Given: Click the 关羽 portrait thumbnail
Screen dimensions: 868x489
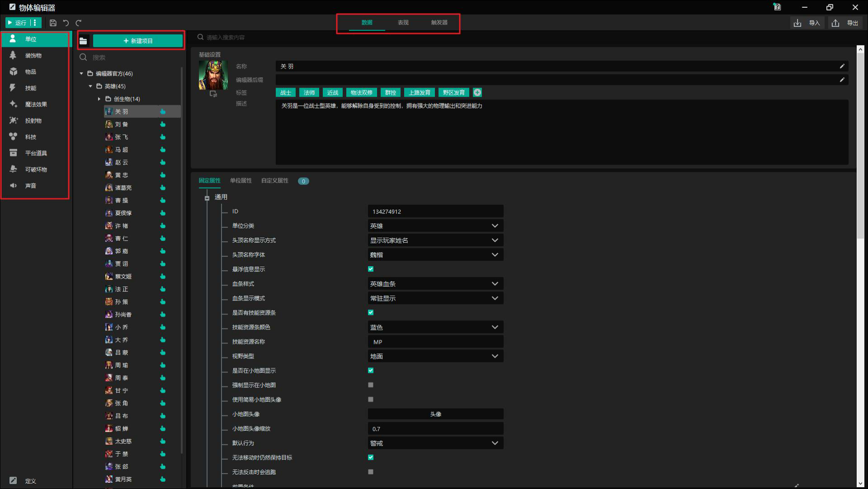Looking at the screenshot, I should tap(213, 75).
